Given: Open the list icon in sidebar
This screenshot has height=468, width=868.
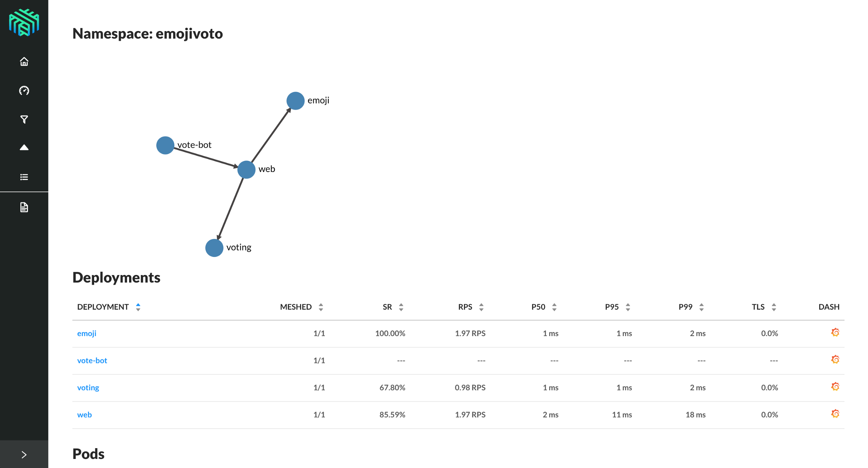Looking at the screenshot, I should coord(24,177).
